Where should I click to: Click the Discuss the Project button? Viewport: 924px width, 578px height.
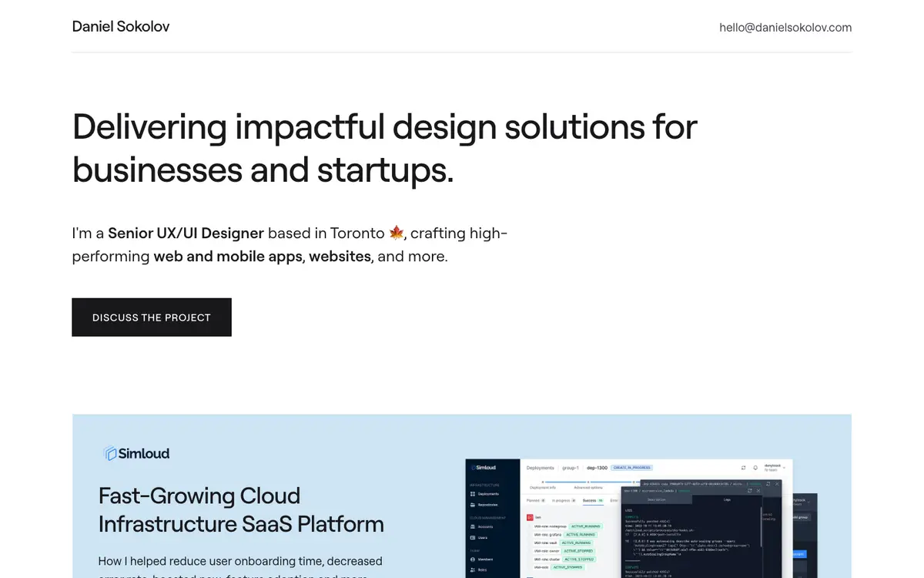pyautogui.click(x=152, y=318)
